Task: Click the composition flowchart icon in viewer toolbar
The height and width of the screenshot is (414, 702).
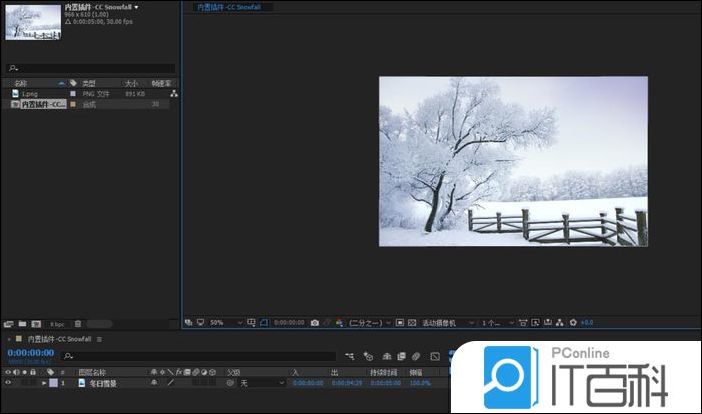Action: [560, 323]
